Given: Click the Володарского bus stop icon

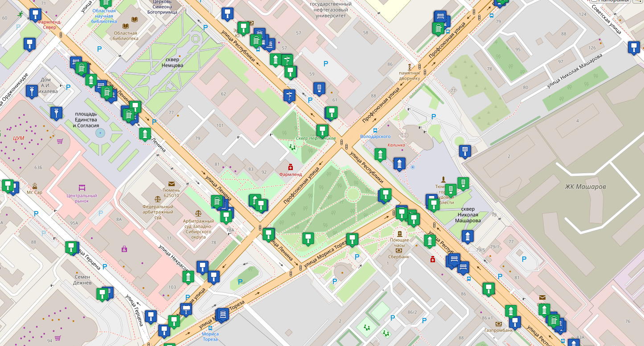Looking at the screenshot, I should click(375, 130).
